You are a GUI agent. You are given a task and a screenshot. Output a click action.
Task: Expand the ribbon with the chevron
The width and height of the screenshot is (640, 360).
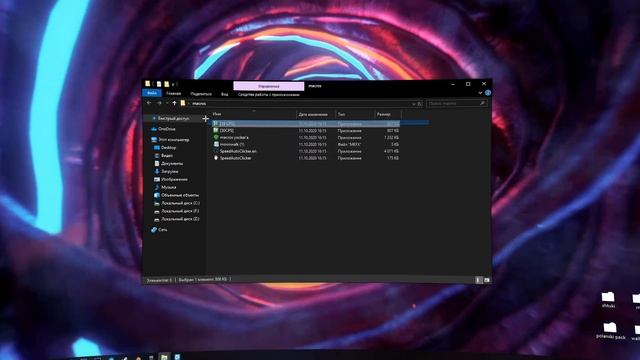[x=480, y=93]
